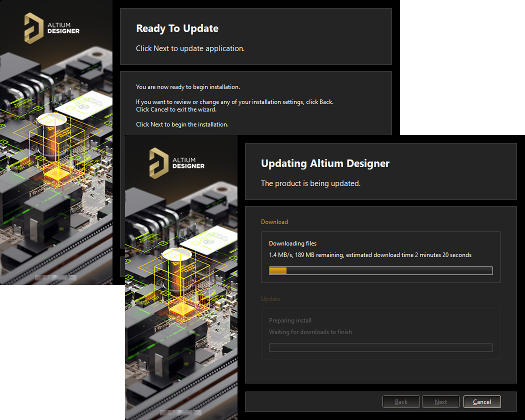Click the 'Ready To Update' heading
This screenshot has width=525, height=420.
pos(177,28)
